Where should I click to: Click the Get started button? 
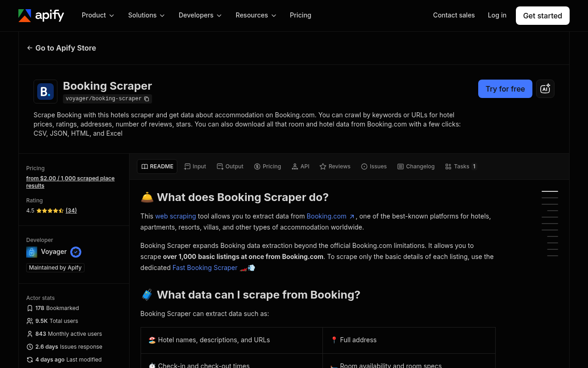click(543, 16)
